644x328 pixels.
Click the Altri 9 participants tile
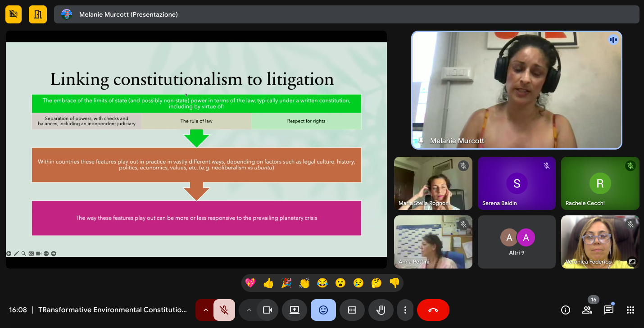(517, 242)
